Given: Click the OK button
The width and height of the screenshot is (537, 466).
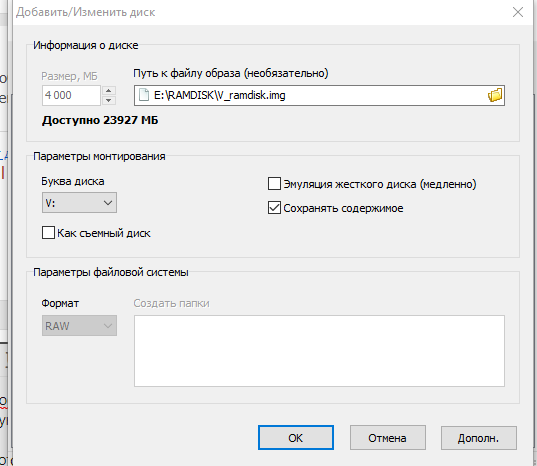Looking at the screenshot, I should coord(296,438).
